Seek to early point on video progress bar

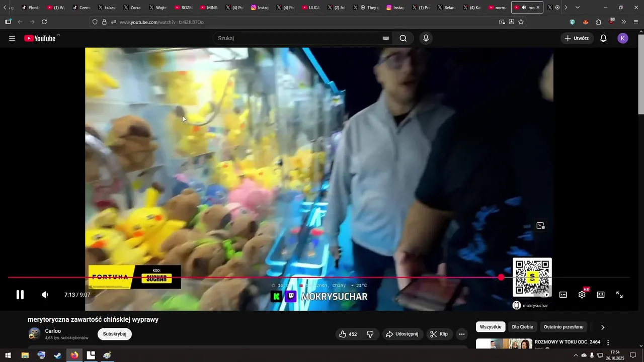50,278
